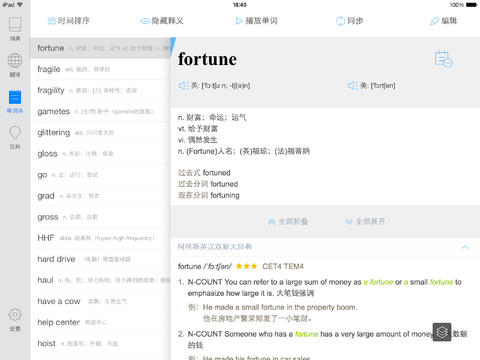Click the note icon beside fortune heading

[x=443, y=60]
